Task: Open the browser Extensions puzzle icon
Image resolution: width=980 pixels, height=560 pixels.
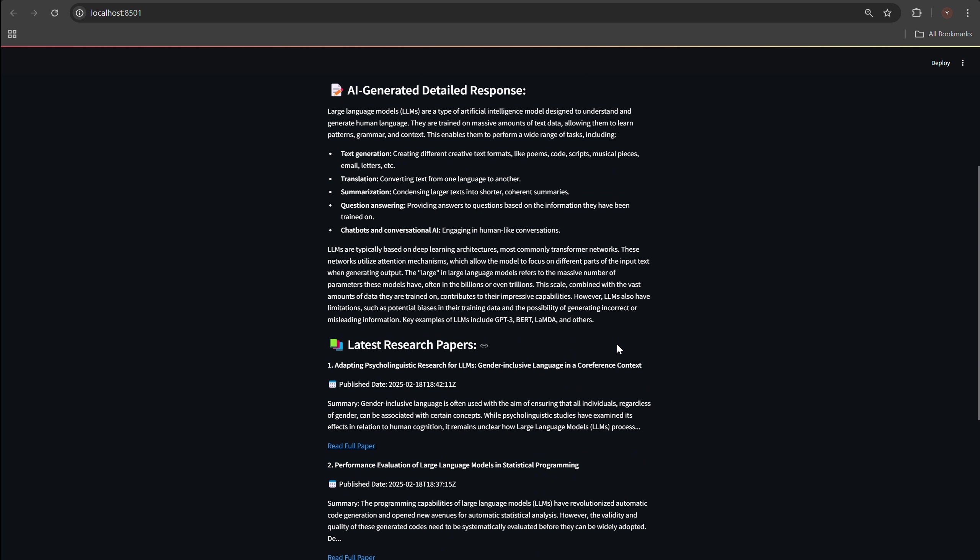Action: coord(916,13)
